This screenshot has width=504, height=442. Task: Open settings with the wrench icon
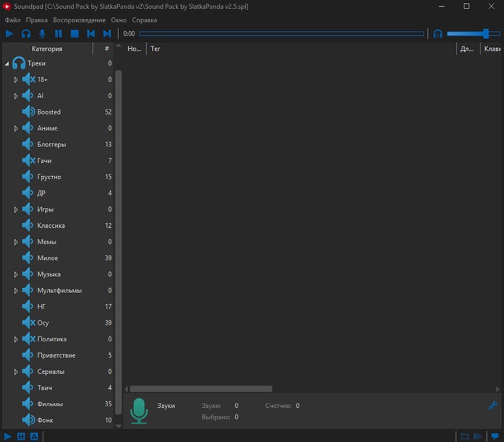[x=493, y=406]
